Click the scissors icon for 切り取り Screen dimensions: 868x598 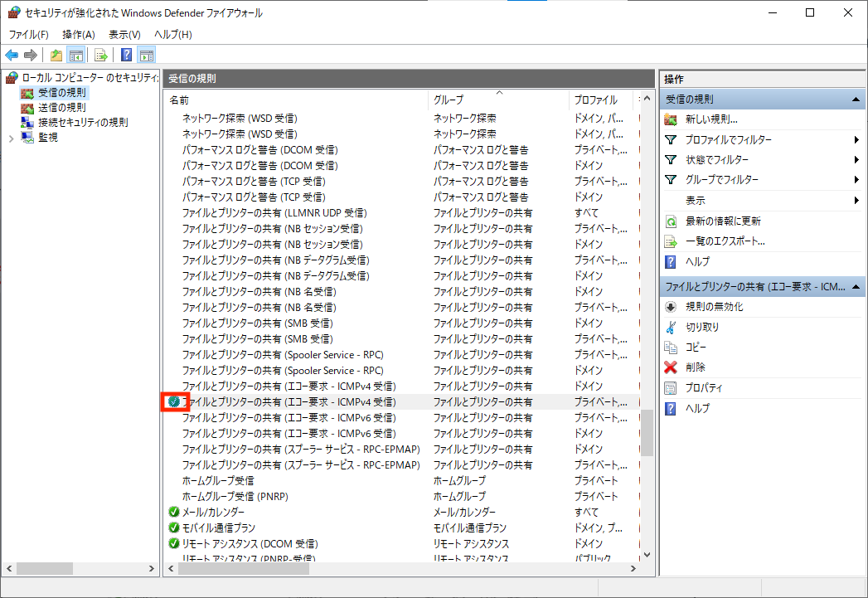point(671,328)
